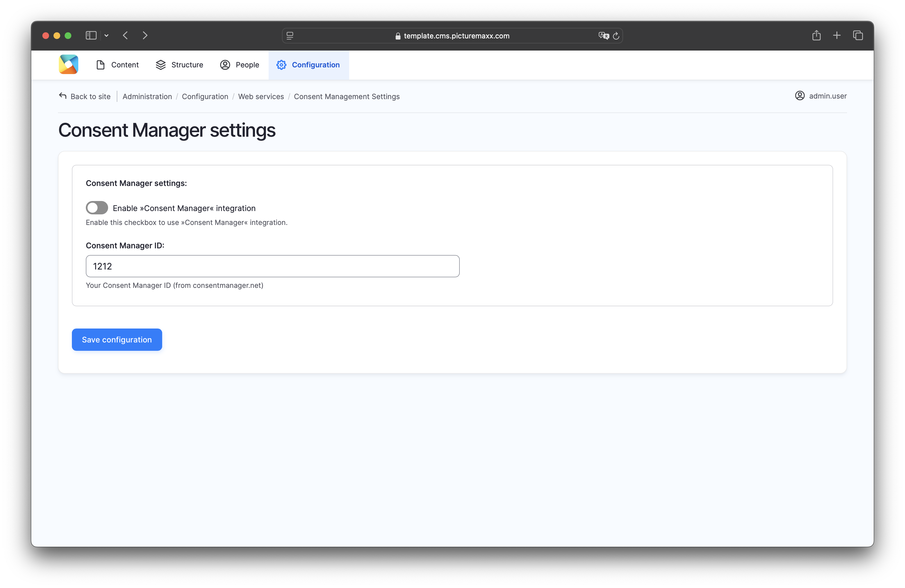Click Save configuration button
Viewport: 905px width, 588px height.
click(117, 340)
